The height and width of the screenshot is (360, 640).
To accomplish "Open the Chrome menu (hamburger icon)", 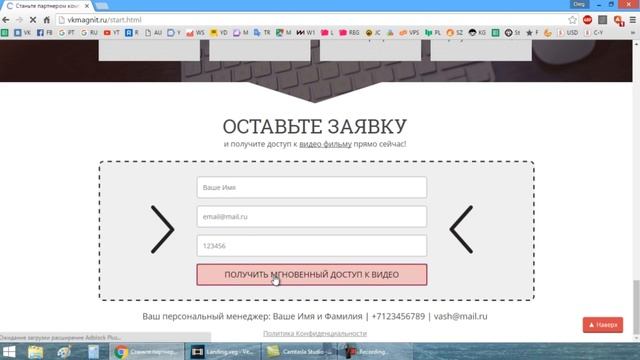I will pos(633,20).
